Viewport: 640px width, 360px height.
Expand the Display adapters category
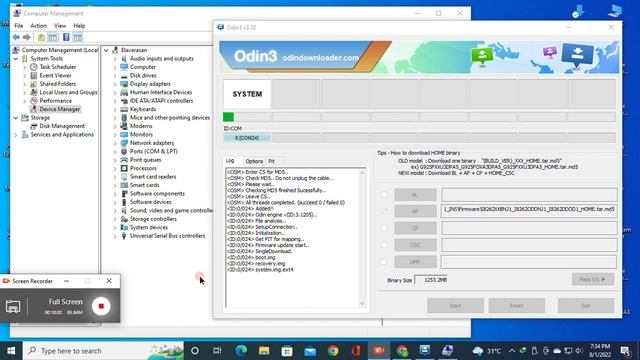click(115, 84)
